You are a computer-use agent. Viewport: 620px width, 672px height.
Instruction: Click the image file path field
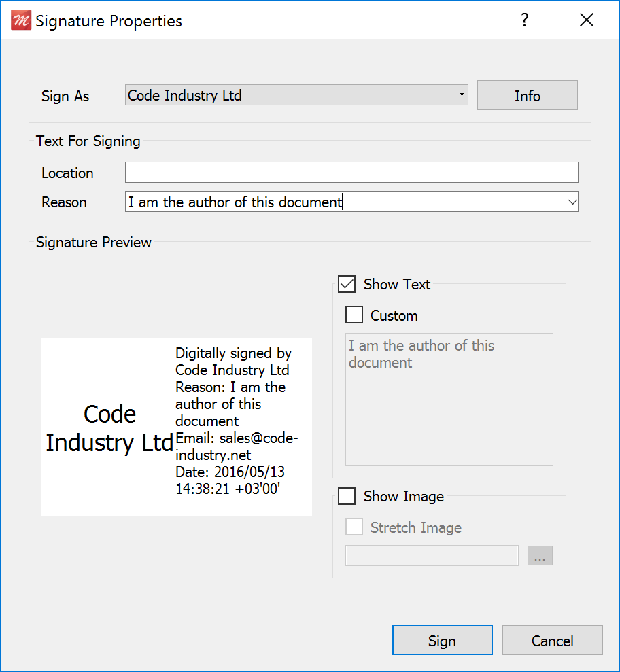pos(432,556)
